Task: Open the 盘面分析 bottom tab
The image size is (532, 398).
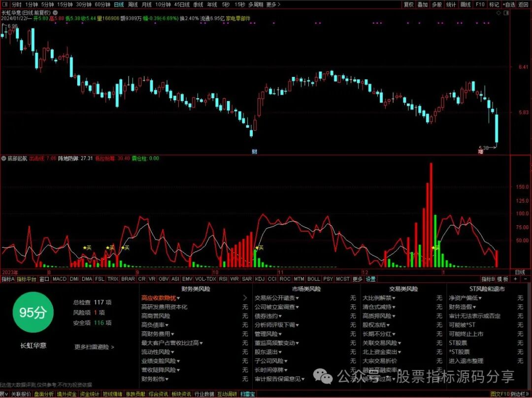Action: [44, 394]
